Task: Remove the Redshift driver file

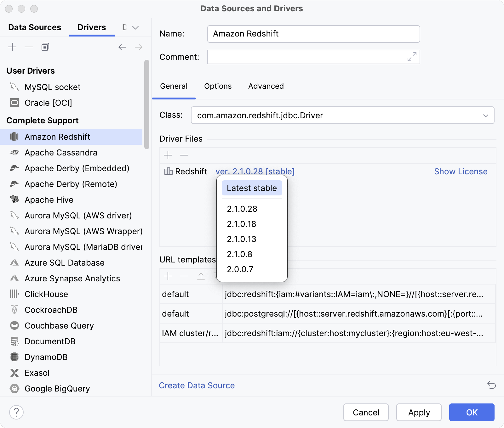Action: click(184, 155)
